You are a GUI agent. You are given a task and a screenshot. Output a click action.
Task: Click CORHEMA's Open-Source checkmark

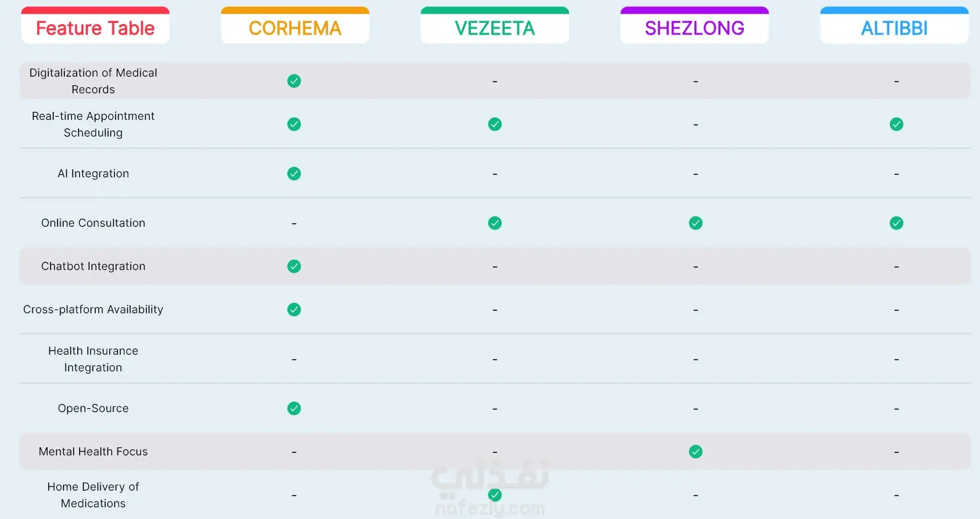tap(294, 408)
